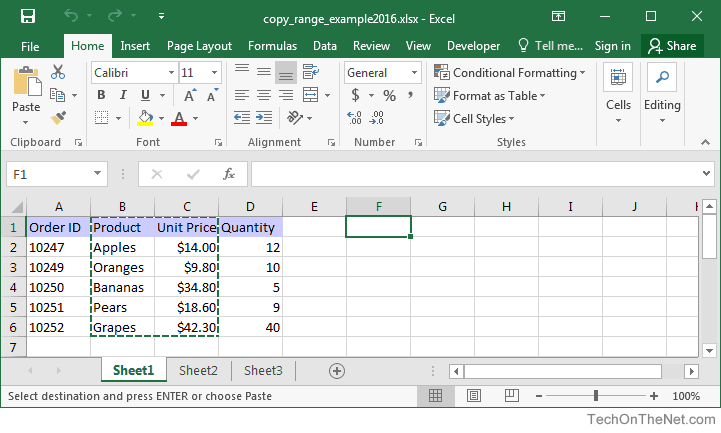
Task: Click the Tell me search box
Action: [550, 46]
